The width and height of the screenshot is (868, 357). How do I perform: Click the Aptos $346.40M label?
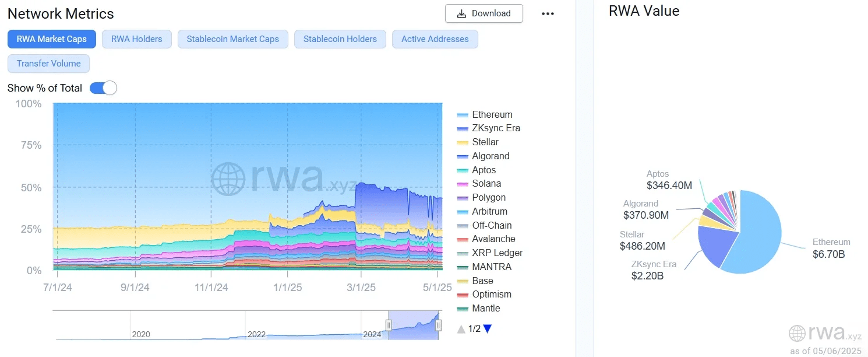[669, 180]
